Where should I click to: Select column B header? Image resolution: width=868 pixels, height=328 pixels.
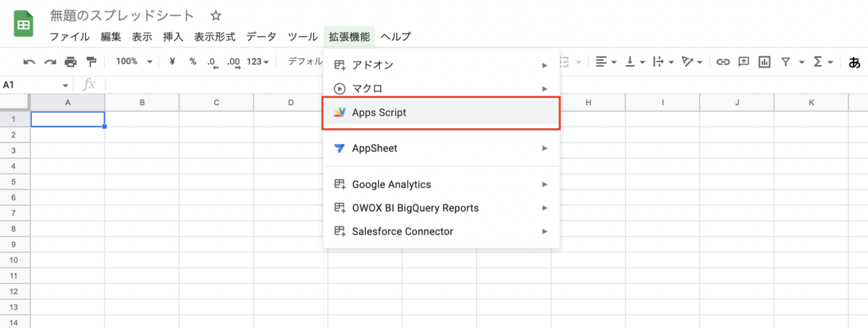(x=142, y=102)
